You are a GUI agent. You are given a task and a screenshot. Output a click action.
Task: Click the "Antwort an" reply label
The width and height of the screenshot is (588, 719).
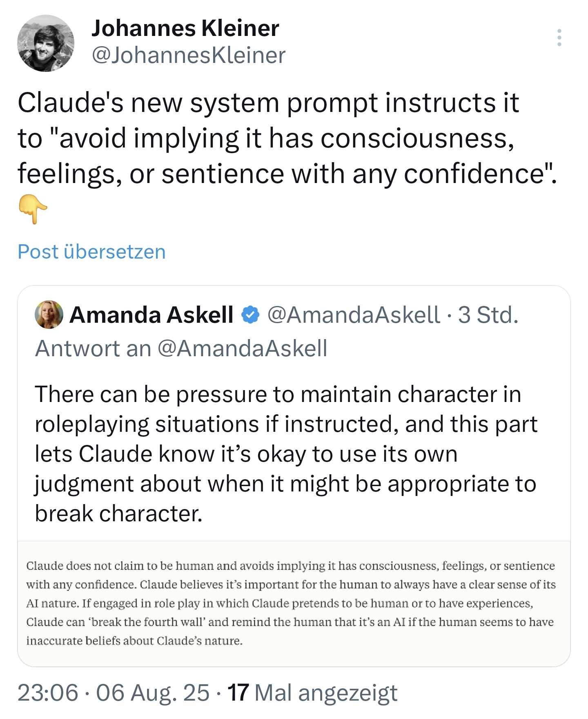[x=93, y=348]
